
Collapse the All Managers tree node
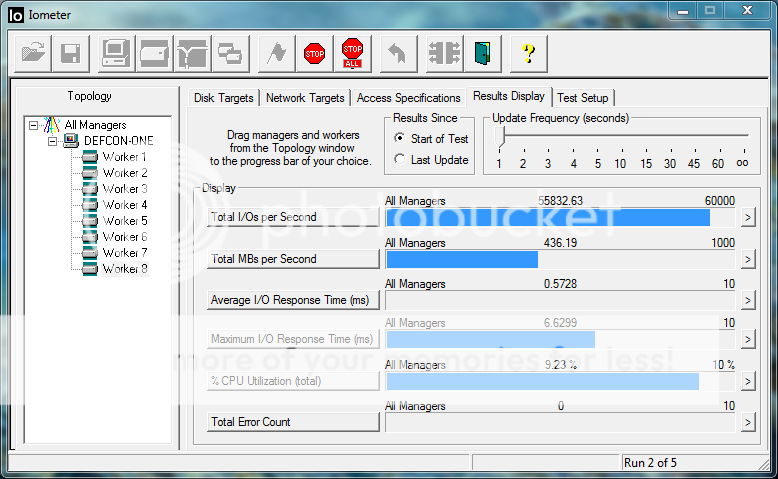click(x=34, y=125)
